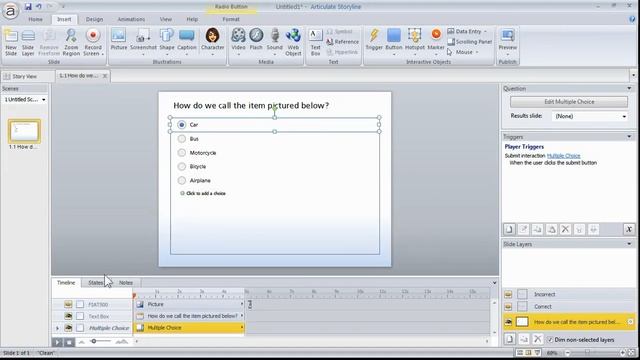Insert a Sound clip
The width and height of the screenshot is (640, 360).
coord(275,42)
